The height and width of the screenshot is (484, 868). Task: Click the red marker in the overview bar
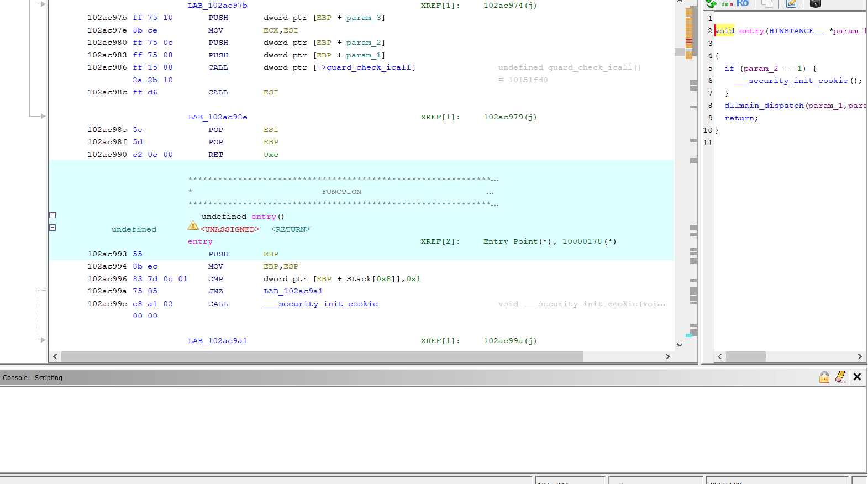[689, 41]
